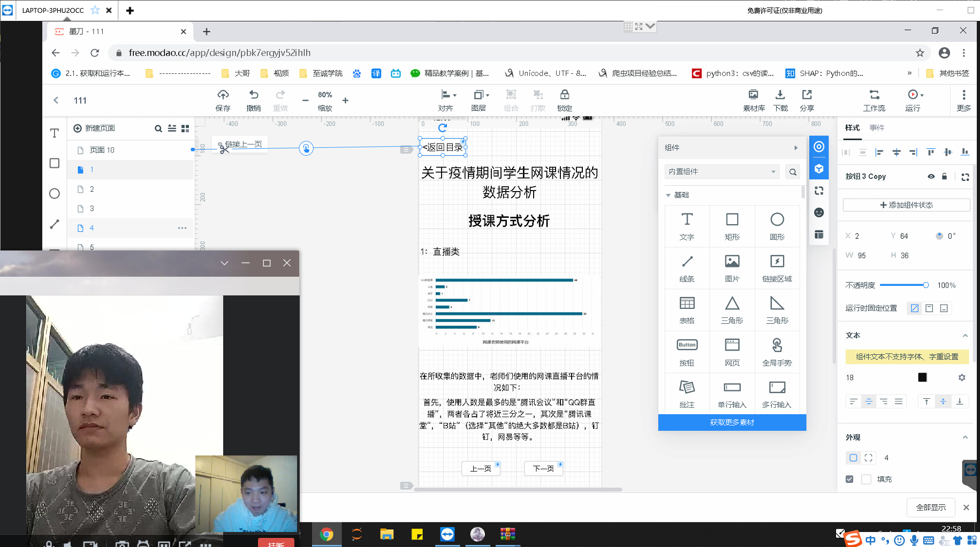This screenshot has height=547, width=980.
Task: Switch to the 样式 tab
Action: pos(852,128)
